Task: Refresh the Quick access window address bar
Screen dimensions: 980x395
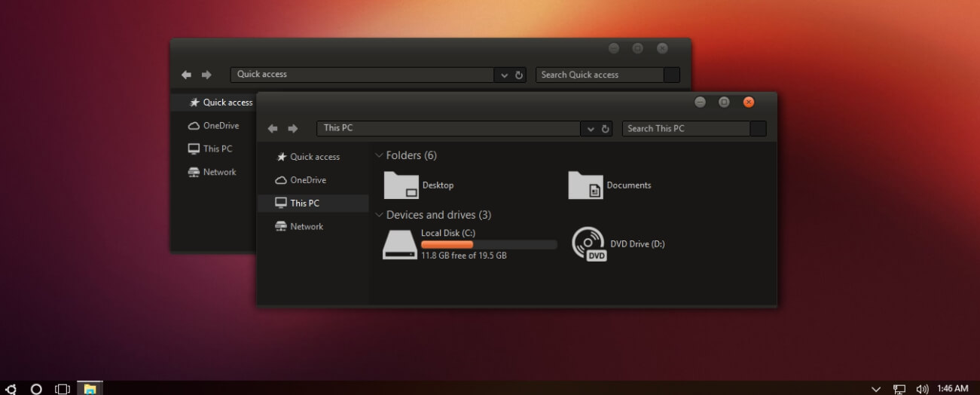Action: pos(519,75)
